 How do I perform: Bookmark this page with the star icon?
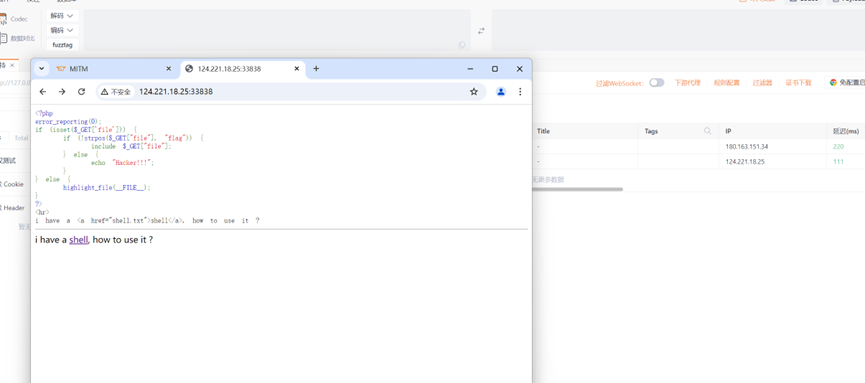[474, 92]
